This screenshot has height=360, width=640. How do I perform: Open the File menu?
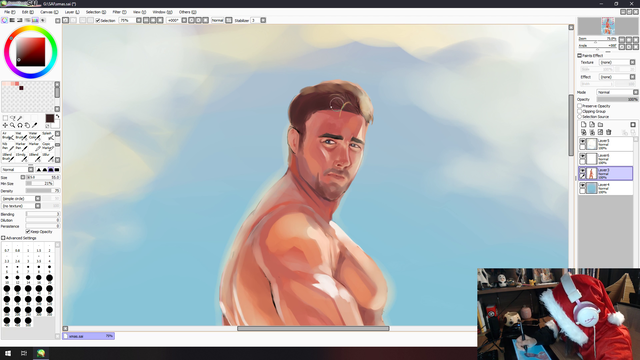coord(9,12)
